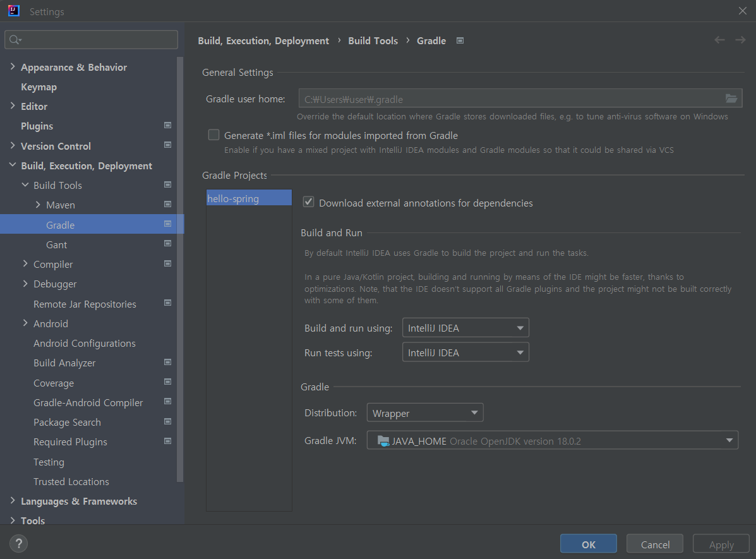Viewport: 756px width, 559px height.
Task: Enable Generate *.iml files for modules checkbox
Action: pyautogui.click(x=213, y=135)
